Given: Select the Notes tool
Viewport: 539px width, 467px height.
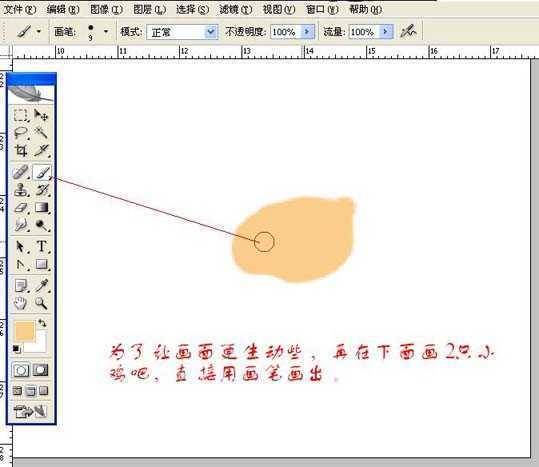Looking at the screenshot, I should (x=21, y=286).
